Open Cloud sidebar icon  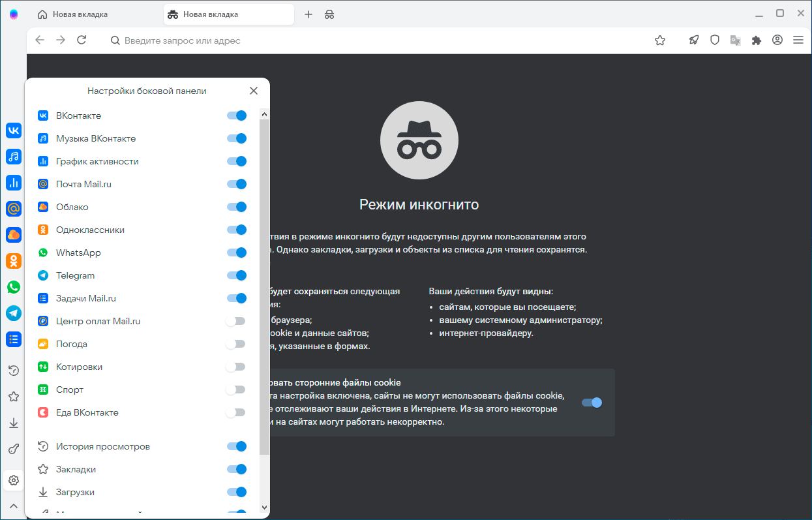coord(14,235)
